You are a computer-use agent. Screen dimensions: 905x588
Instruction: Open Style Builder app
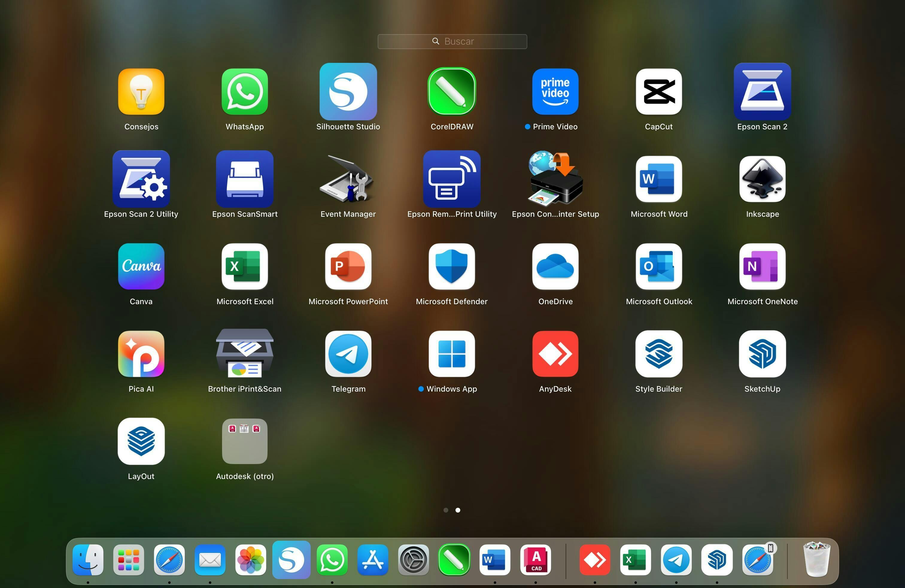[659, 354]
